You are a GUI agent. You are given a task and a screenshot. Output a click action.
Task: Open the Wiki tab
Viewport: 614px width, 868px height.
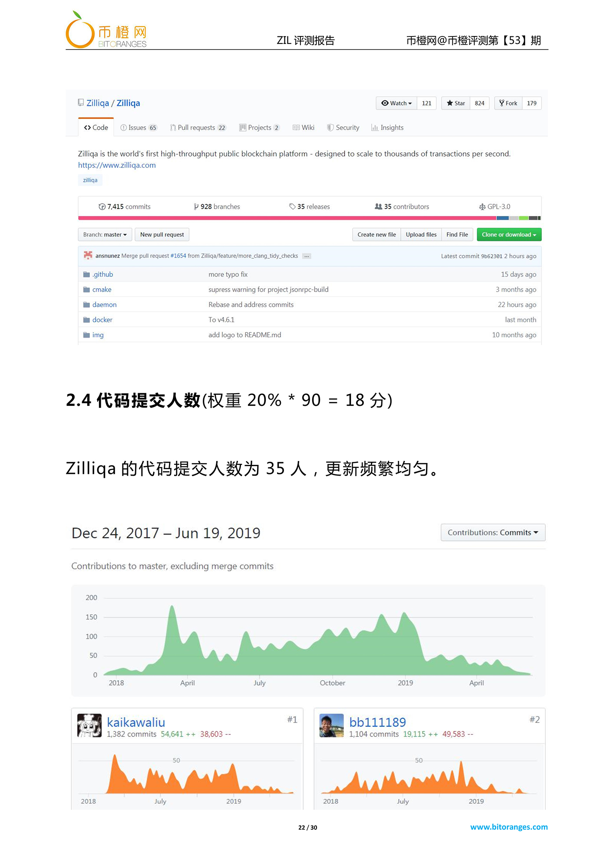[304, 128]
